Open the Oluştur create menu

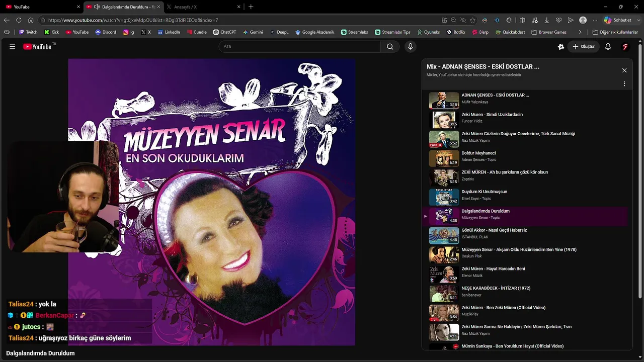click(584, 46)
